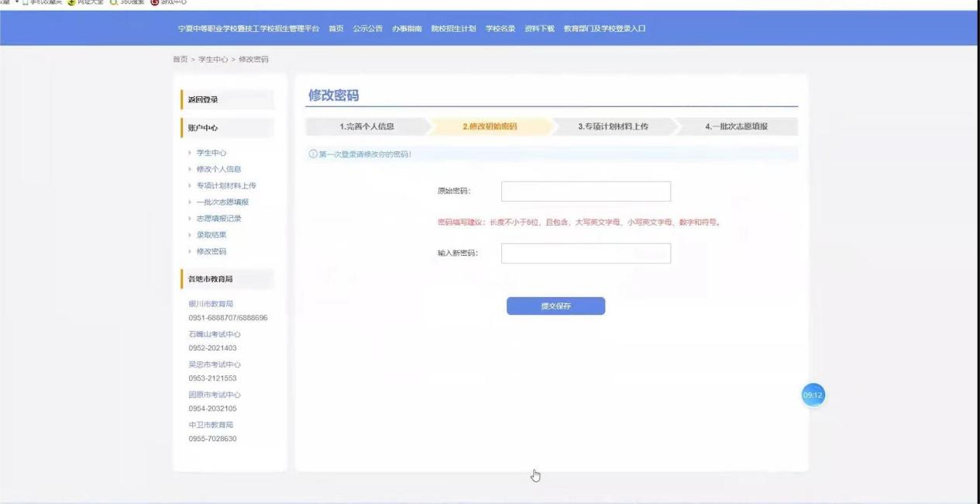Click the 账户中心 sidebar heading

(228, 128)
